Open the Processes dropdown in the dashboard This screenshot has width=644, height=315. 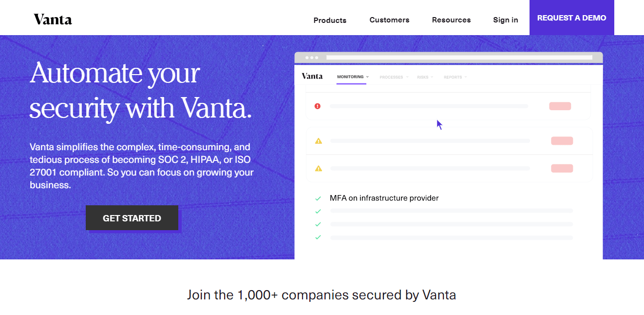click(x=394, y=77)
